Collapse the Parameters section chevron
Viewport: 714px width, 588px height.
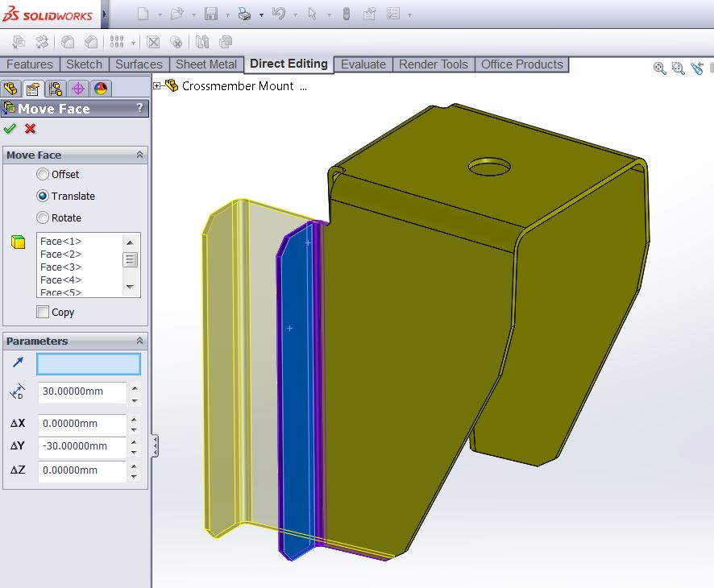[139, 341]
